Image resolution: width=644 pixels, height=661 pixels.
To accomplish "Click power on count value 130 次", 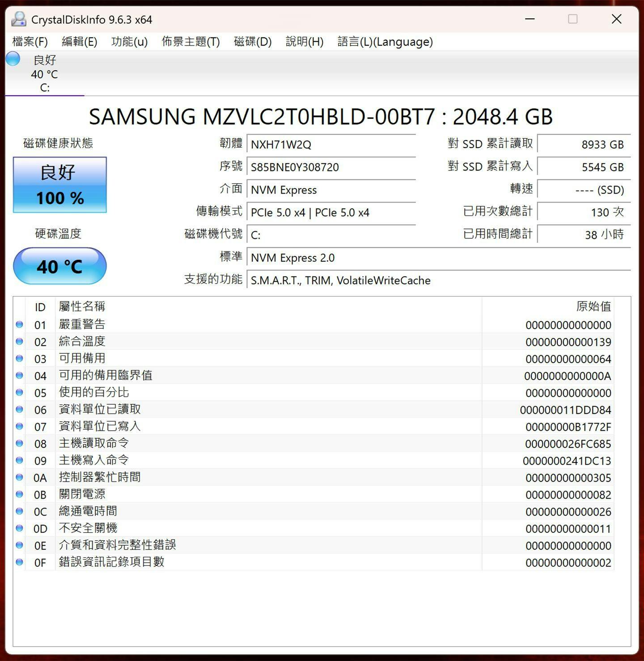I will point(584,212).
